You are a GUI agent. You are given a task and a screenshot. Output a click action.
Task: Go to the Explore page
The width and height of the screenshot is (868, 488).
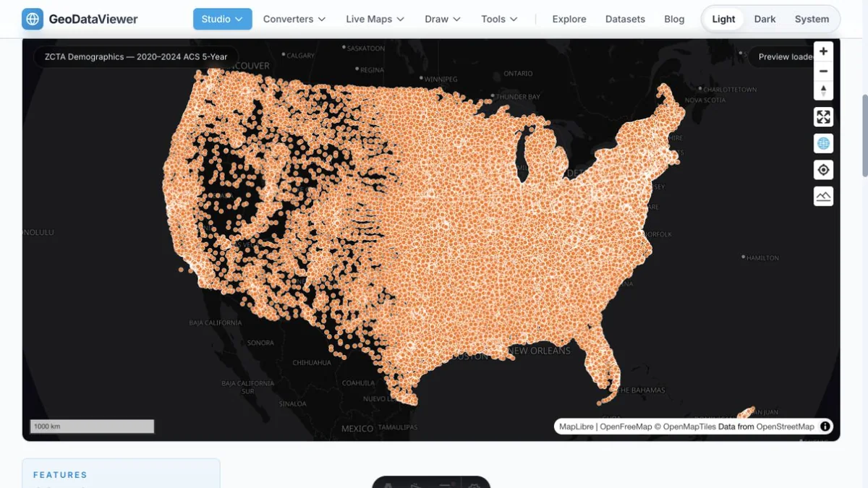(x=569, y=19)
